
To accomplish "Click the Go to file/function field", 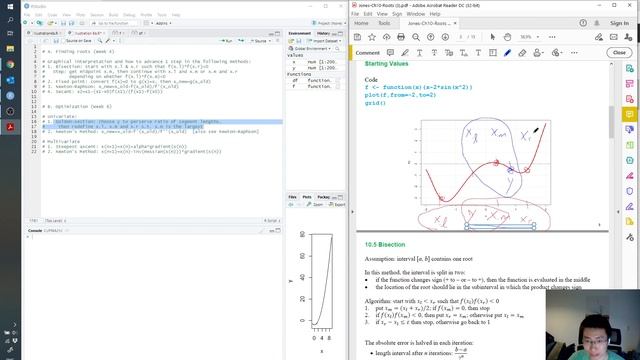I will point(113,23).
